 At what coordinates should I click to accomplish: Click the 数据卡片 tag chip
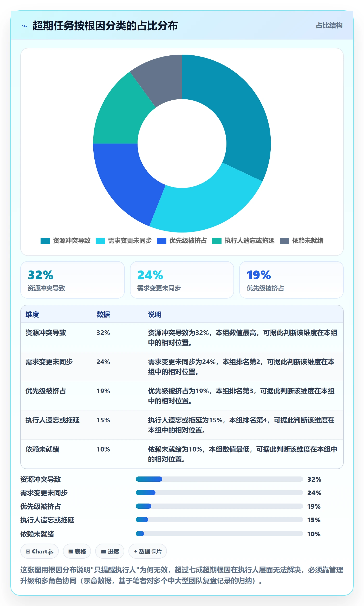(148, 551)
